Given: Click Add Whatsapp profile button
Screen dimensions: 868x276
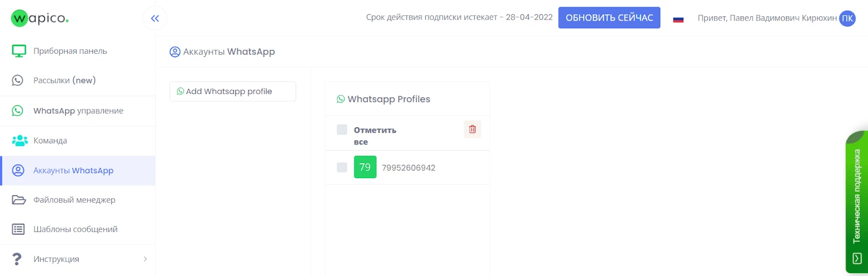Looking at the screenshot, I should [233, 91].
